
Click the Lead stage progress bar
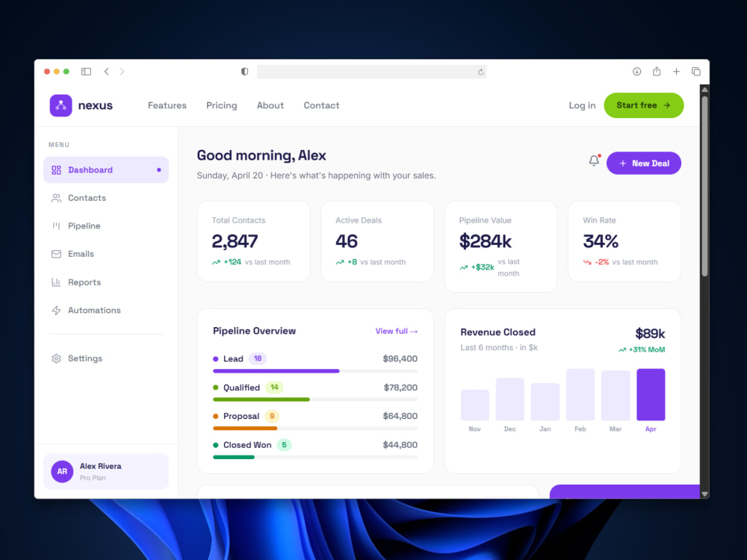315,371
